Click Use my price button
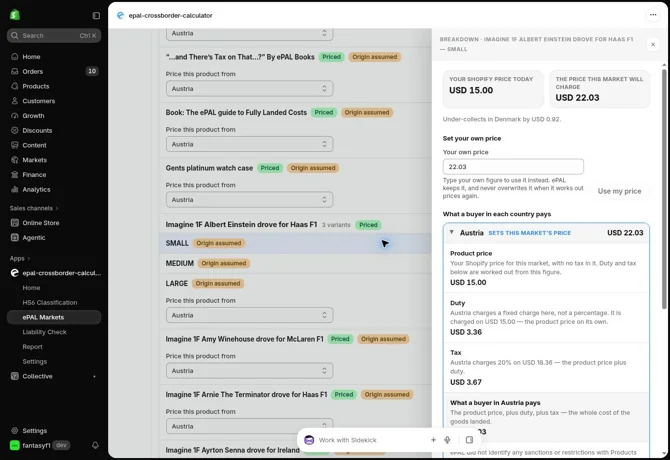Screen dimensions: 670x460 click(619, 191)
